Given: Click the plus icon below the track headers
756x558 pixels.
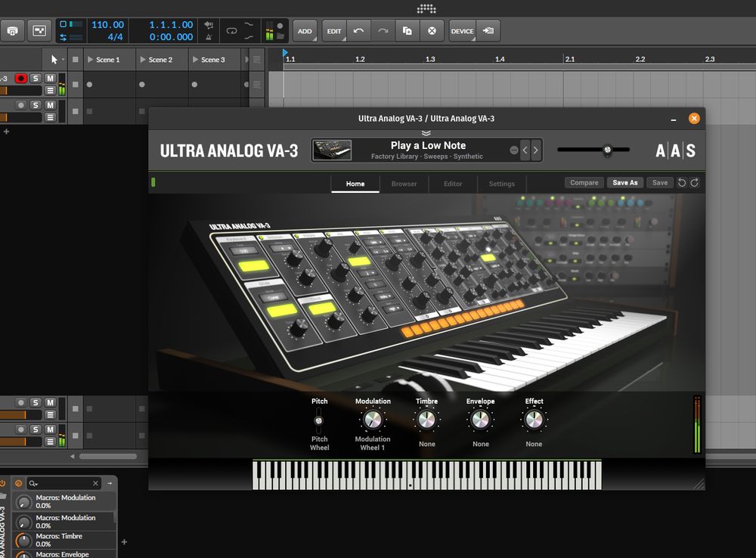Looking at the screenshot, I should tap(6, 131).
